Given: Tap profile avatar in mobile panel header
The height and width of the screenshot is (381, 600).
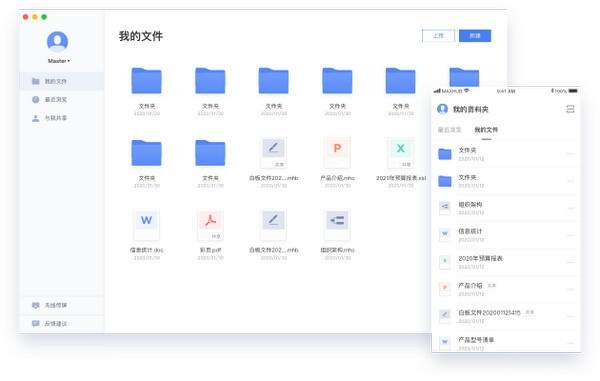Looking at the screenshot, I should coord(442,109).
